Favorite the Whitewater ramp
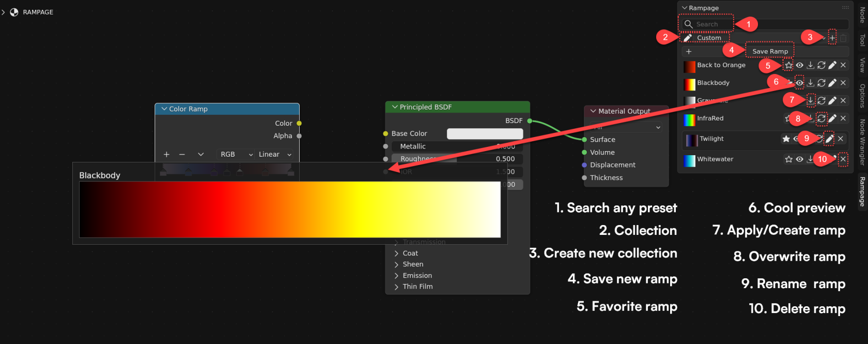The image size is (868, 344). [x=788, y=159]
